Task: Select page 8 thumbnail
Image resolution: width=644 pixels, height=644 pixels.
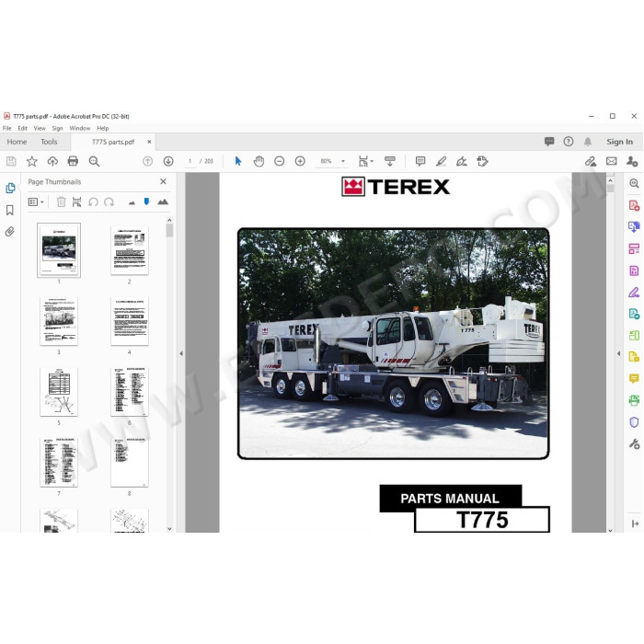Action: click(130, 463)
